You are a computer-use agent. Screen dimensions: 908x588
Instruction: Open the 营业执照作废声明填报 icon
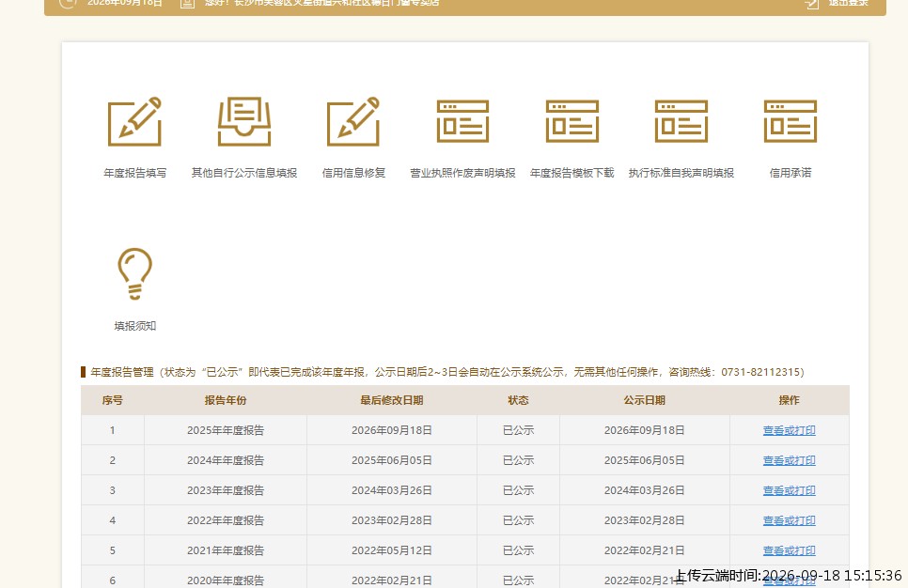pos(462,121)
